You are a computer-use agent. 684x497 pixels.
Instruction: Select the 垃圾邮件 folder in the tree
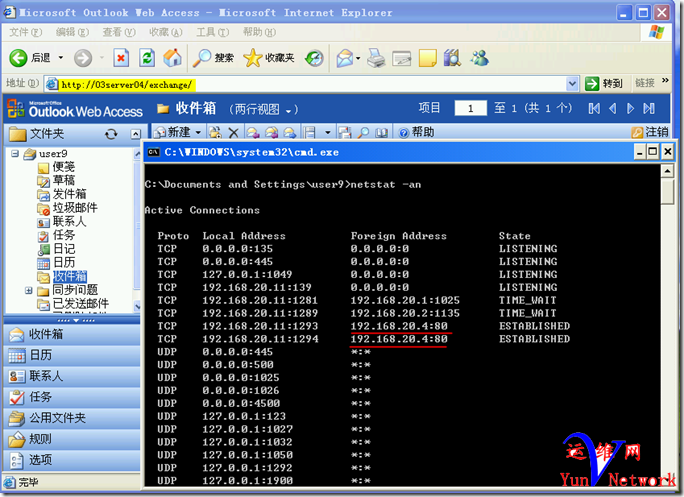click(x=75, y=208)
